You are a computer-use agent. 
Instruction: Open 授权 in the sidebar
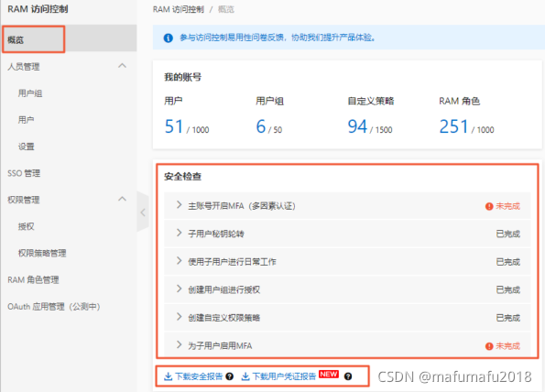(x=26, y=226)
